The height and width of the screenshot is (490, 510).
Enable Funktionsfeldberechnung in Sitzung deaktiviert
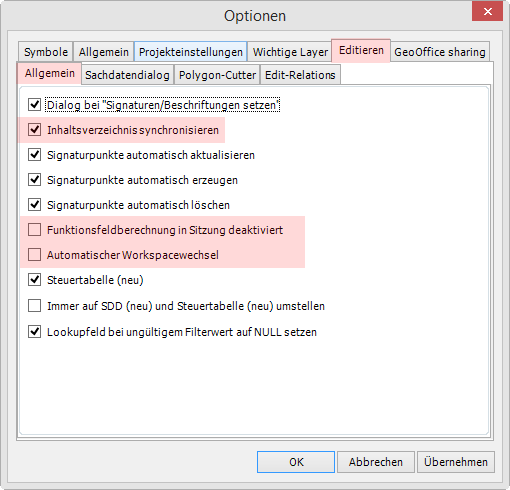click(35, 230)
